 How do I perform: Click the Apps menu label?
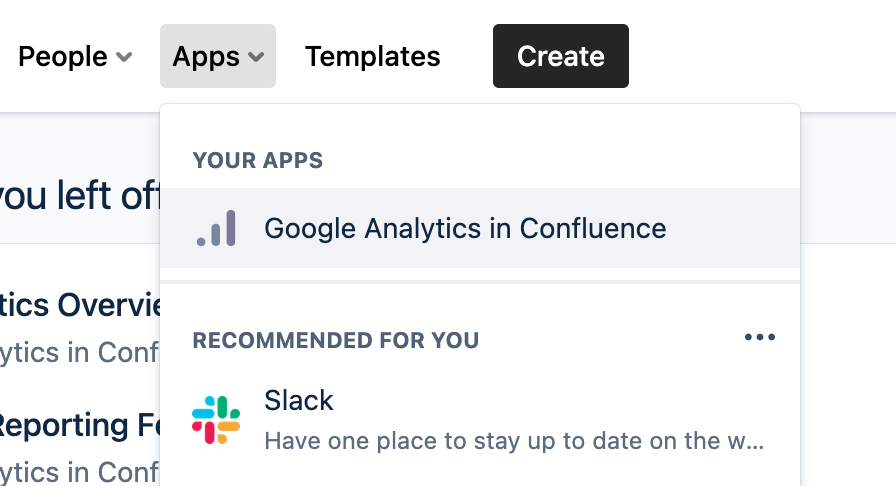pos(206,57)
